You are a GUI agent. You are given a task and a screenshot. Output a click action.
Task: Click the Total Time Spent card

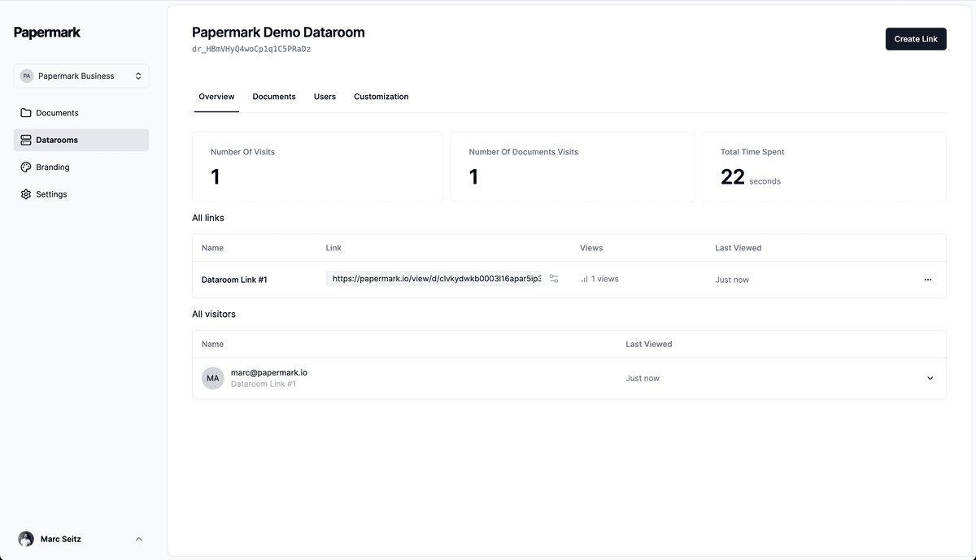point(824,167)
